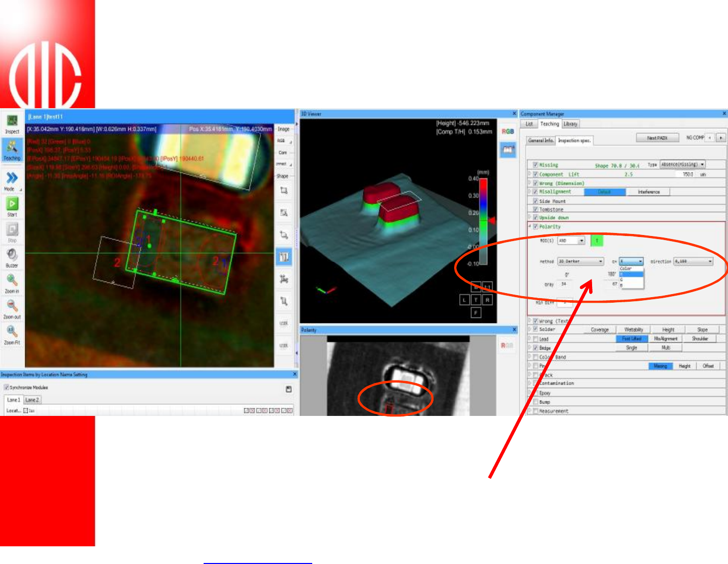Viewport: 728px width, 564px height.
Task: Select the first shape tool below Shape
Action: point(284,191)
